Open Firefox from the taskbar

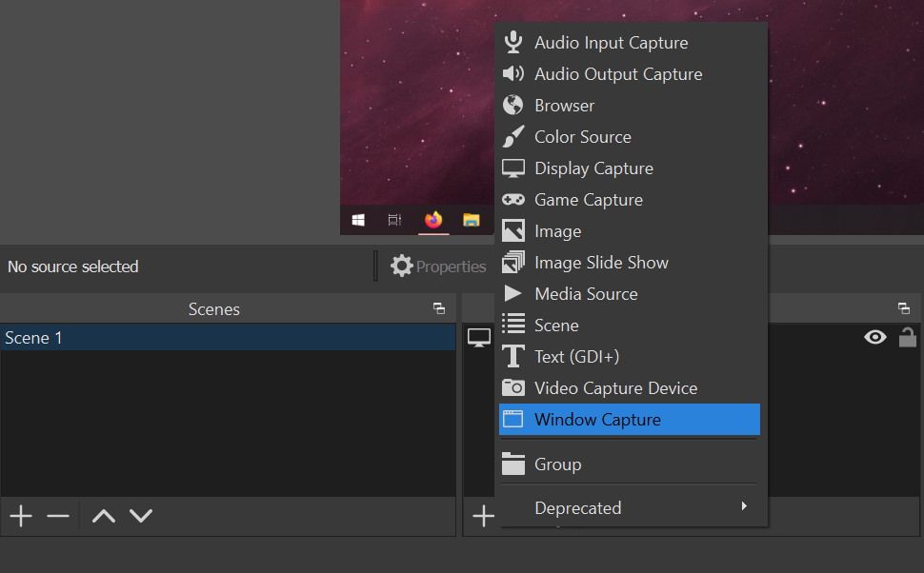pyautogui.click(x=433, y=219)
